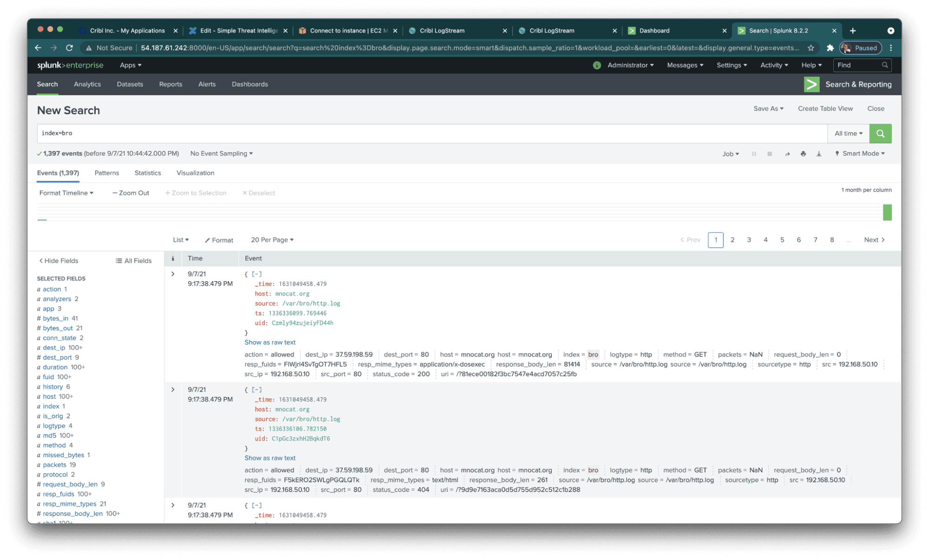Print the search results
This screenshot has width=929, height=560.
(x=803, y=154)
